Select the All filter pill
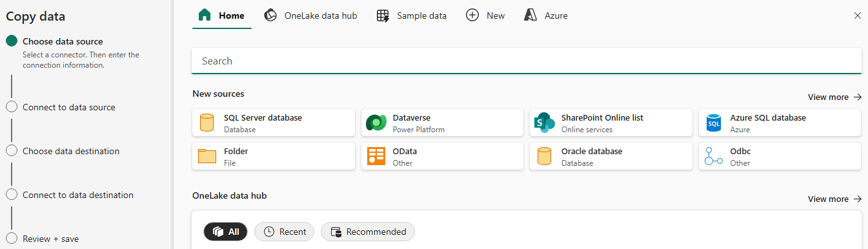Image resolution: width=868 pixels, height=249 pixels. click(225, 232)
